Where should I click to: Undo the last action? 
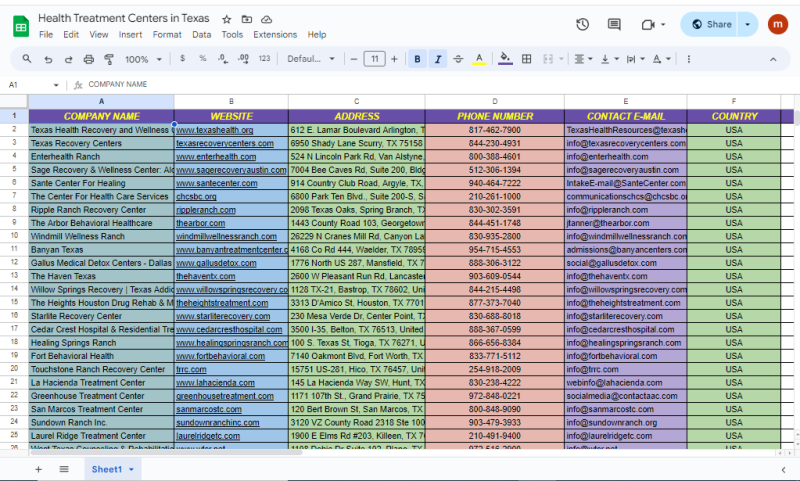pyautogui.click(x=48, y=59)
